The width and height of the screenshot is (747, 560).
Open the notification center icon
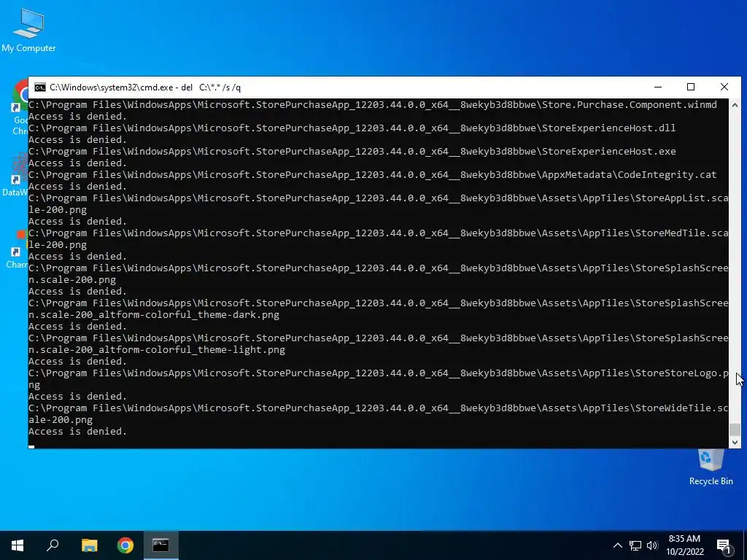[724, 546]
